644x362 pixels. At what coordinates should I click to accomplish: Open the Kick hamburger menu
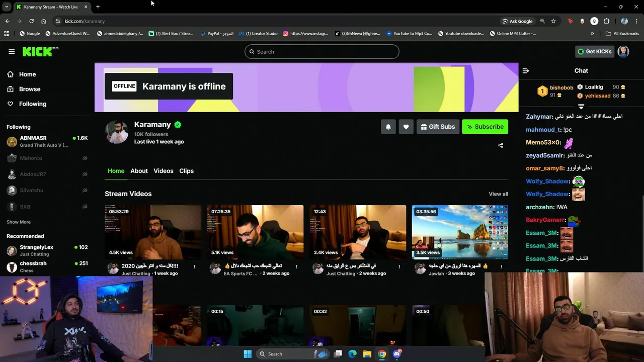click(12, 51)
